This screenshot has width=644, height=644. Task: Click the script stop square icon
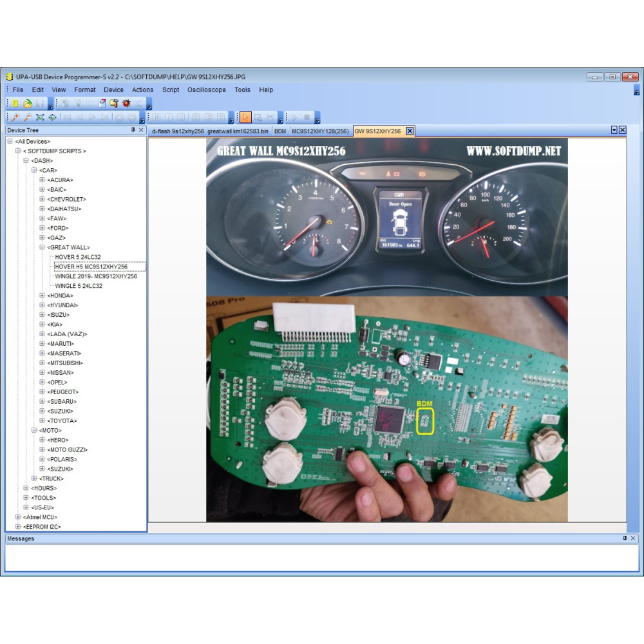point(307,117)
